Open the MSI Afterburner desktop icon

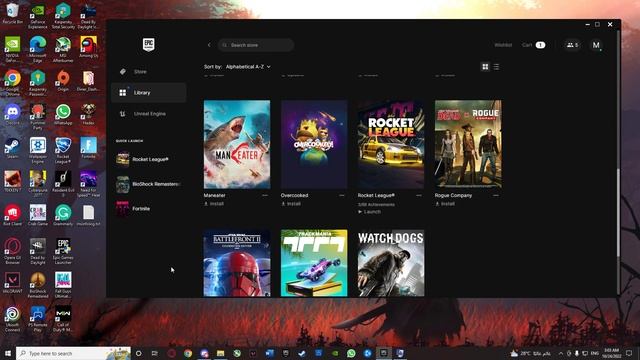click(63, 49)
